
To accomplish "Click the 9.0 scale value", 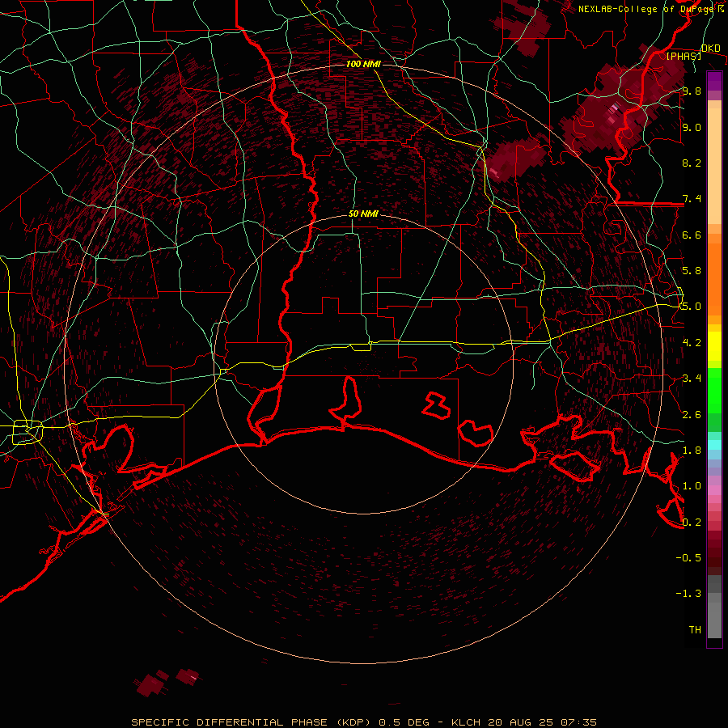I will pos(692,127).
